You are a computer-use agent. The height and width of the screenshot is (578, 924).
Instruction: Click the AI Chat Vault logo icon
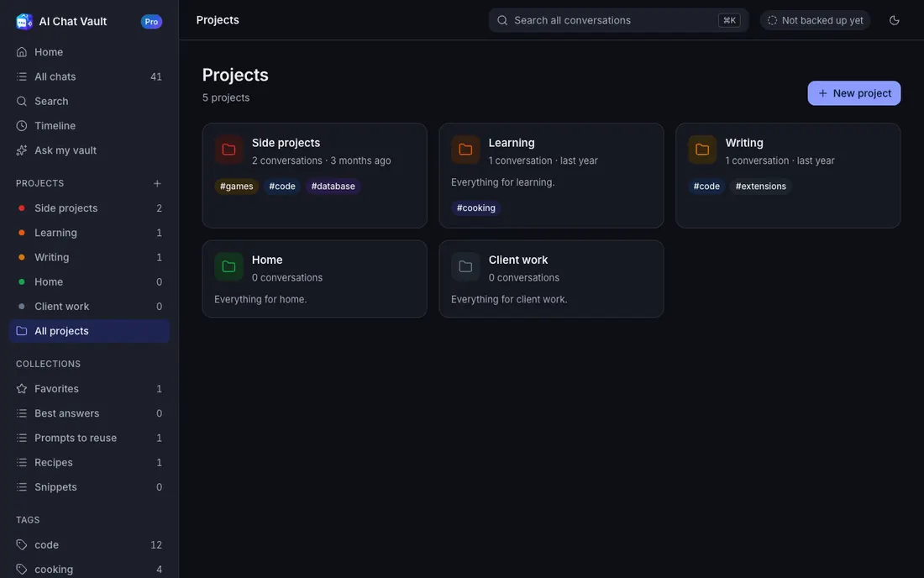(24, 21)
